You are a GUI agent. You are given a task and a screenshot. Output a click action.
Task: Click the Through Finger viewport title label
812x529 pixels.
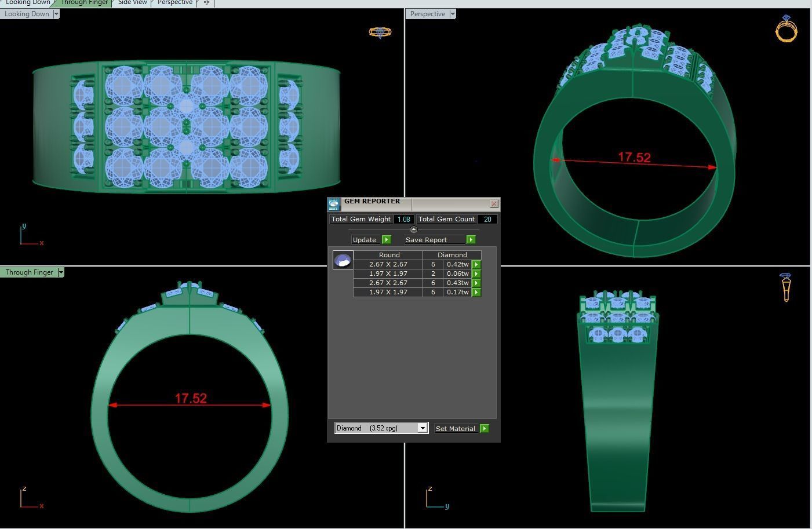[x=29, y=272]
